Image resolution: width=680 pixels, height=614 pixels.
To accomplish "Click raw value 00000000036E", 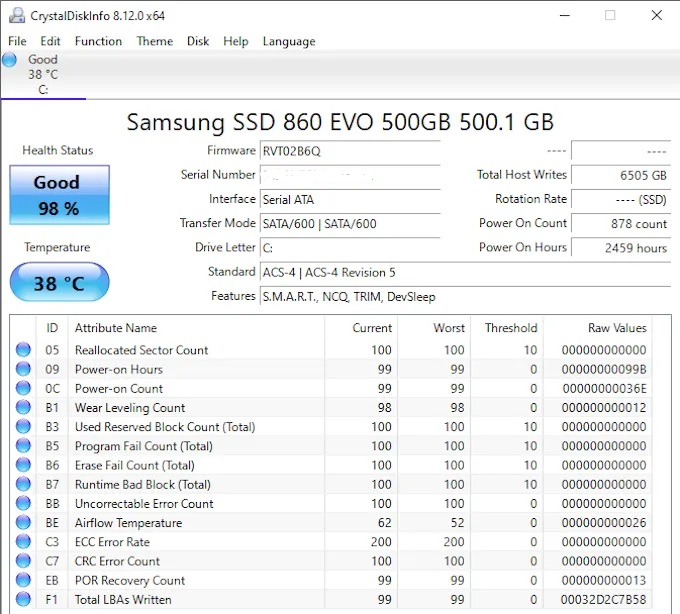I will point(605,389).
